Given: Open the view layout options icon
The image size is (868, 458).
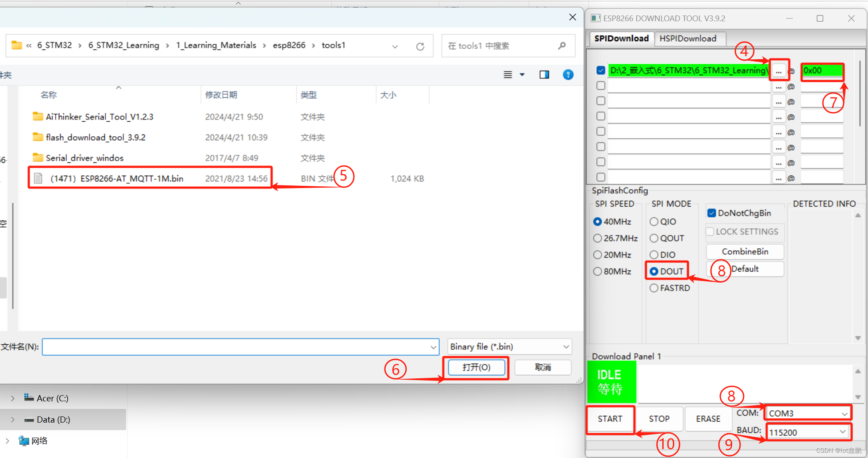Looking at the screenshot, I should pos(508,75).
